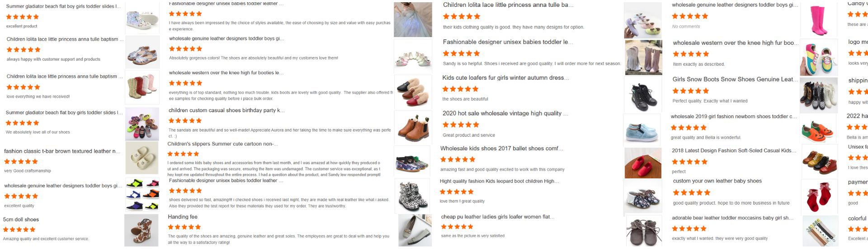Open 'custom your own leather baby shoes'
Viewport: 868px width, 249px height.
click(x=717, y=181)
